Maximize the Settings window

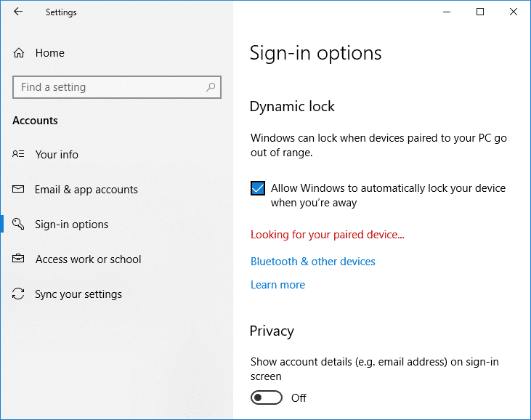click(x=480, y=12)
